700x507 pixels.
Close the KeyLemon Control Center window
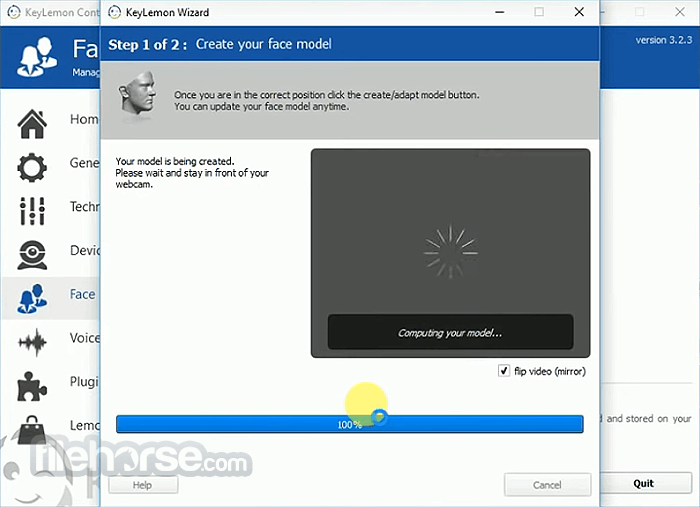[x=679, y=12]
